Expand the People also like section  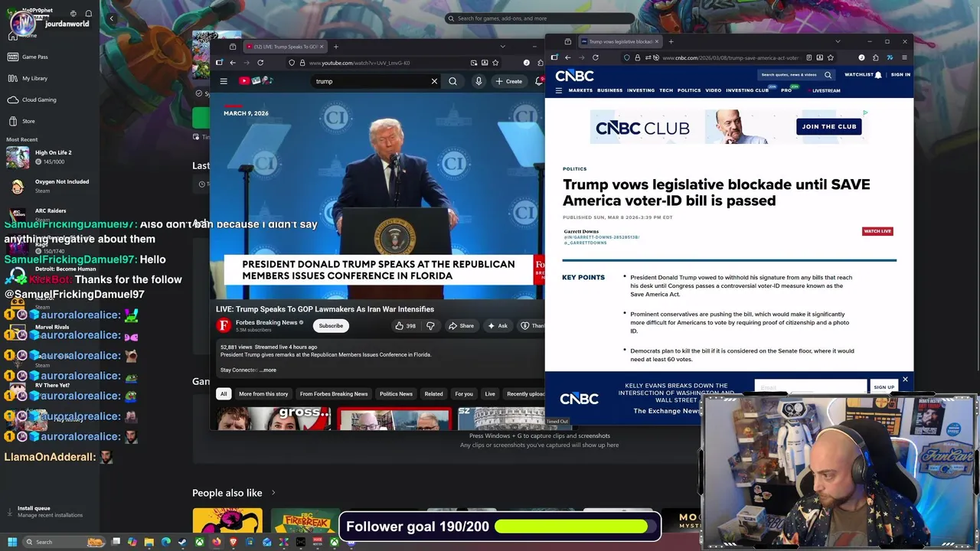tap(234, 493)
